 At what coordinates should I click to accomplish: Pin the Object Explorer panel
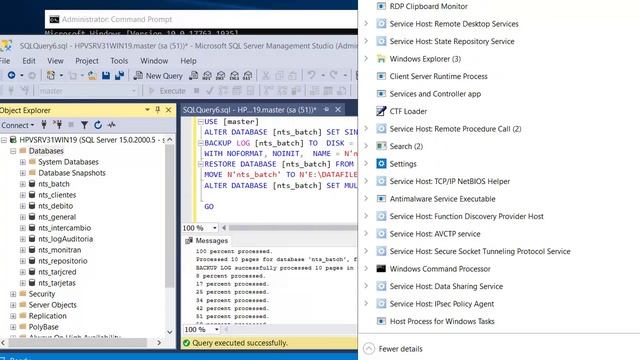tap(158, 110)
